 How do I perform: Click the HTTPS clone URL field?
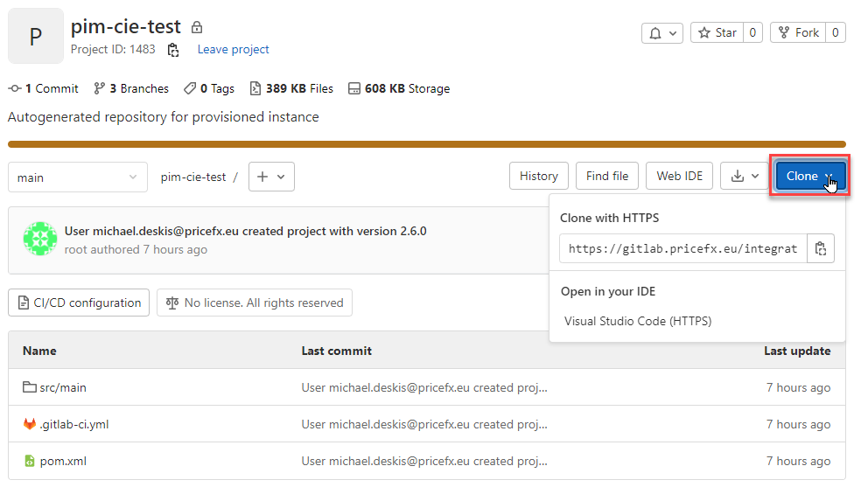pyautogui.click(x=683, y=248)
